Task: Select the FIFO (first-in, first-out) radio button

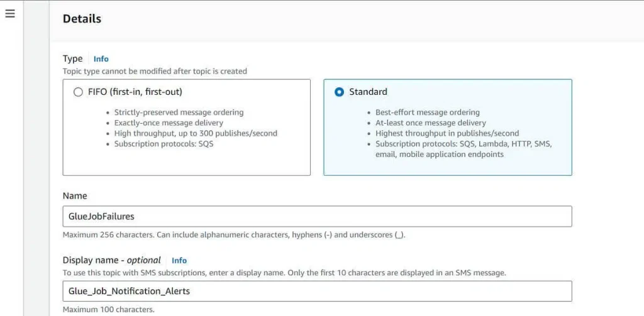Action: [x=78, y=92]
